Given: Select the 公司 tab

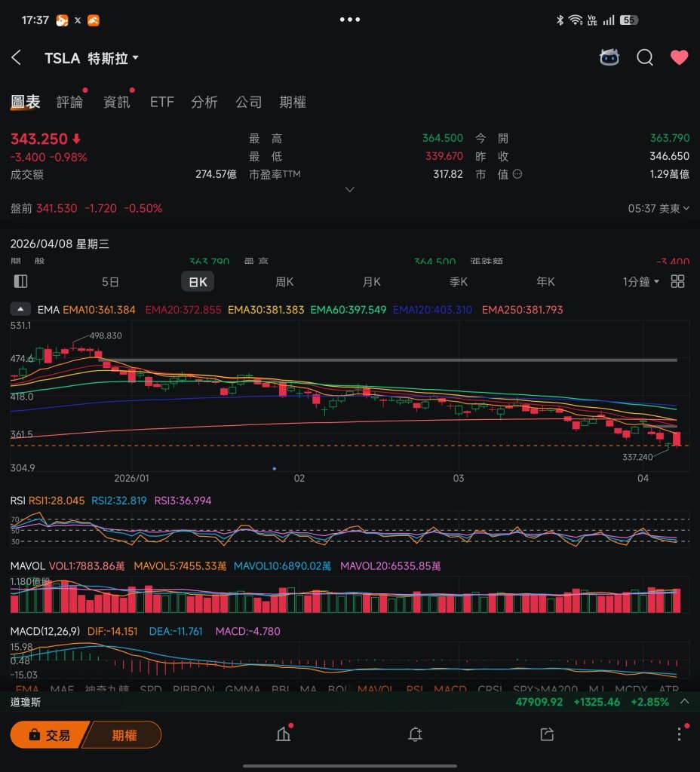Looking at the screenshot, I should [x=249, y=102].
